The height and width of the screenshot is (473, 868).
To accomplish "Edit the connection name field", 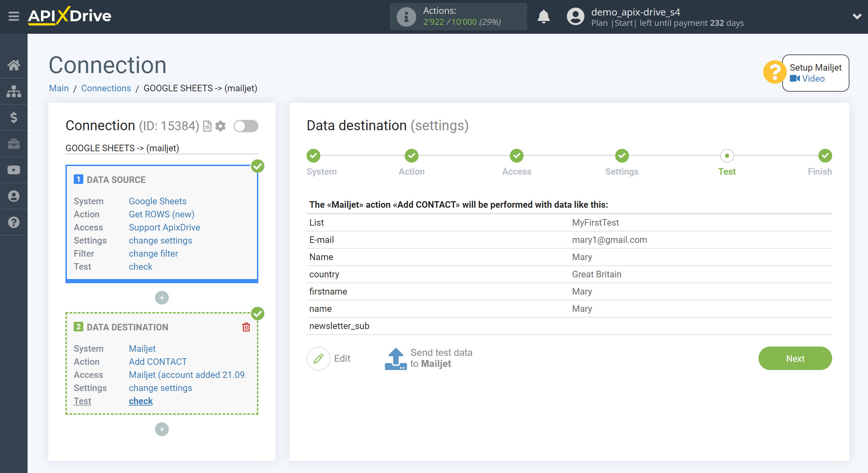I will (x=162, y=148).
